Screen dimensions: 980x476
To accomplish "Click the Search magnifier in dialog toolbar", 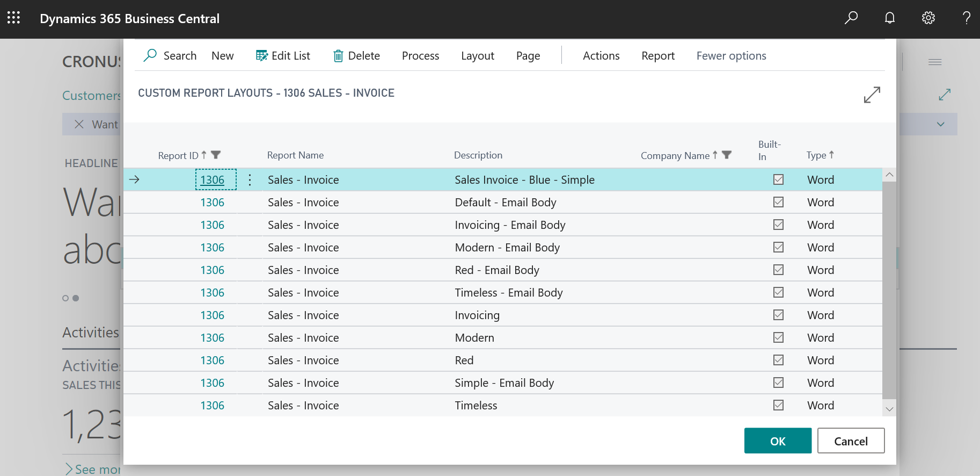I will coord(150,55).
